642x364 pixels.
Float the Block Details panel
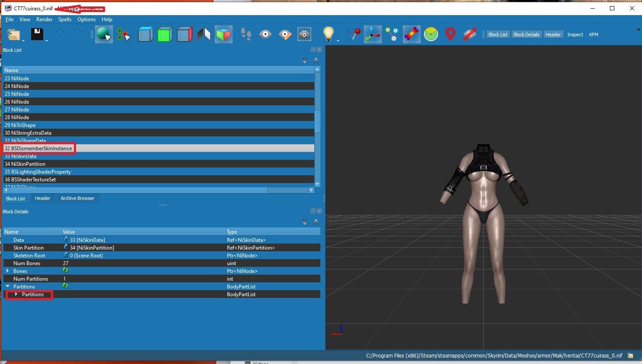click(x=313, y=211)
